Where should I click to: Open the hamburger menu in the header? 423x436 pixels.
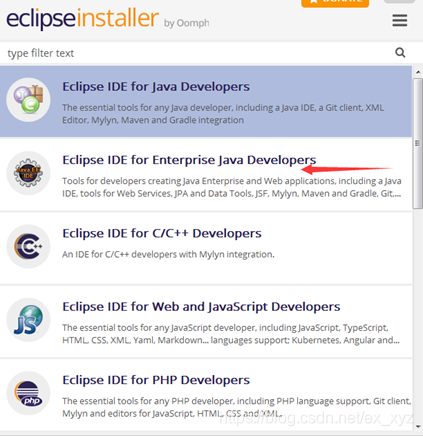pos(400,20)
